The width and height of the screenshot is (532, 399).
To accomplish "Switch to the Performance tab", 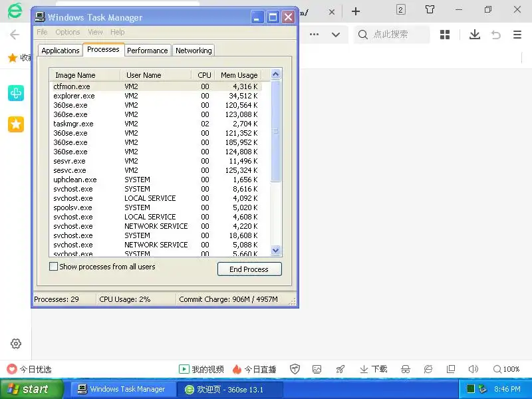I will click(x=147, y=51).
